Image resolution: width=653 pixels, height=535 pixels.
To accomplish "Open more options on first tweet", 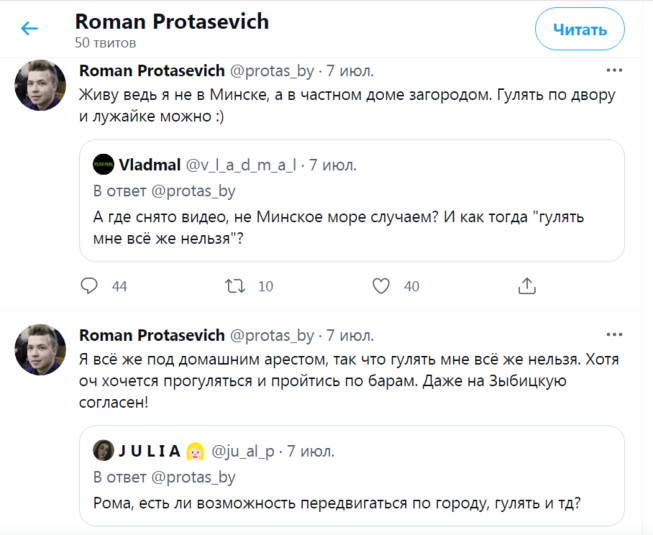I will 615,71.
